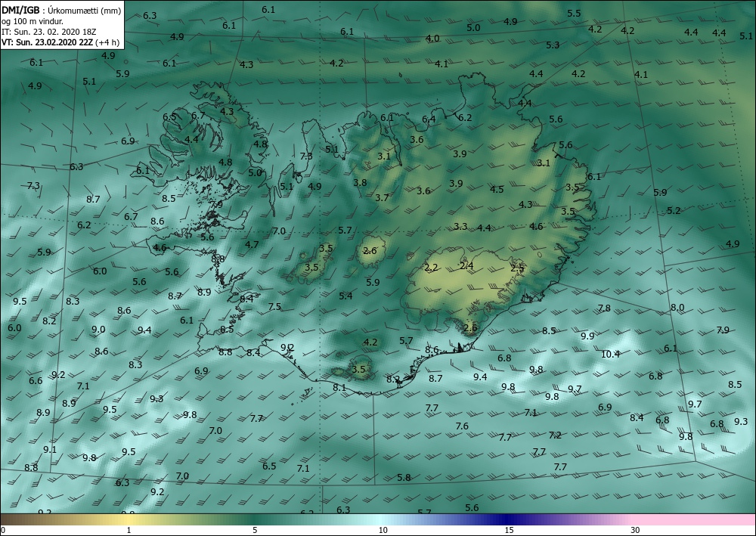Click the 7.2 value over the southern sea
The height and width of the screenshot is (536, 756).
click(x=555, y=435)
